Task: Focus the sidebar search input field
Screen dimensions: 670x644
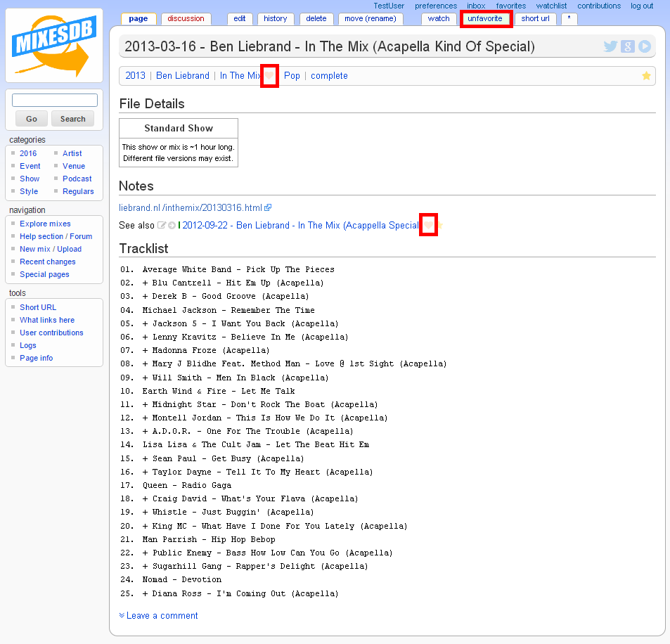Action: tap(55, 100)
